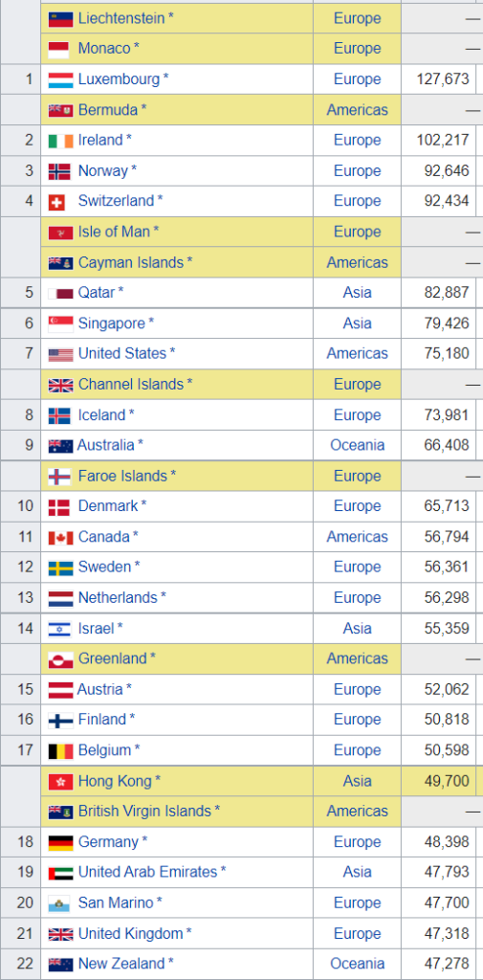The image size is (483, 980).
Task: Open the Ireland country link
Action: click(x=100, y=140)
